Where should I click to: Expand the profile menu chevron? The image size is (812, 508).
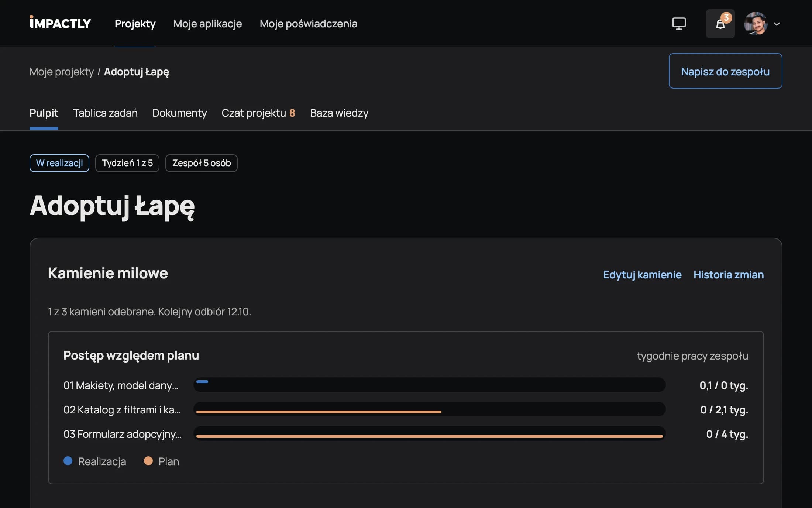[777, 24]
